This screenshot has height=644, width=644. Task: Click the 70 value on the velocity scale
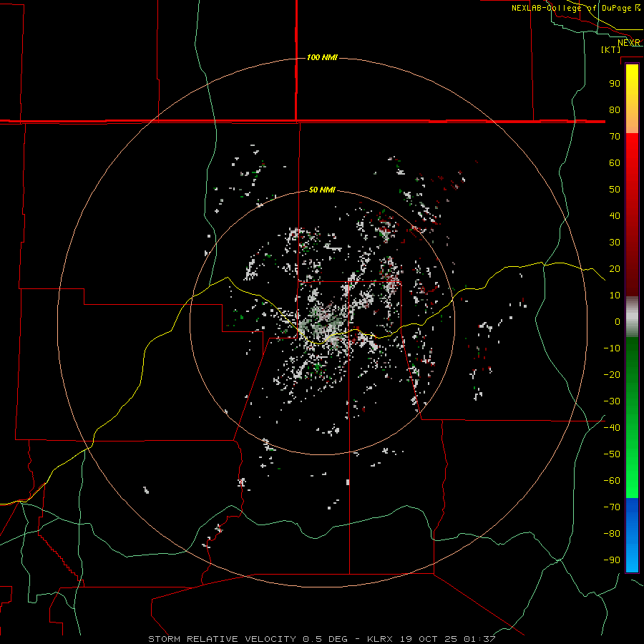coord(615,137)
